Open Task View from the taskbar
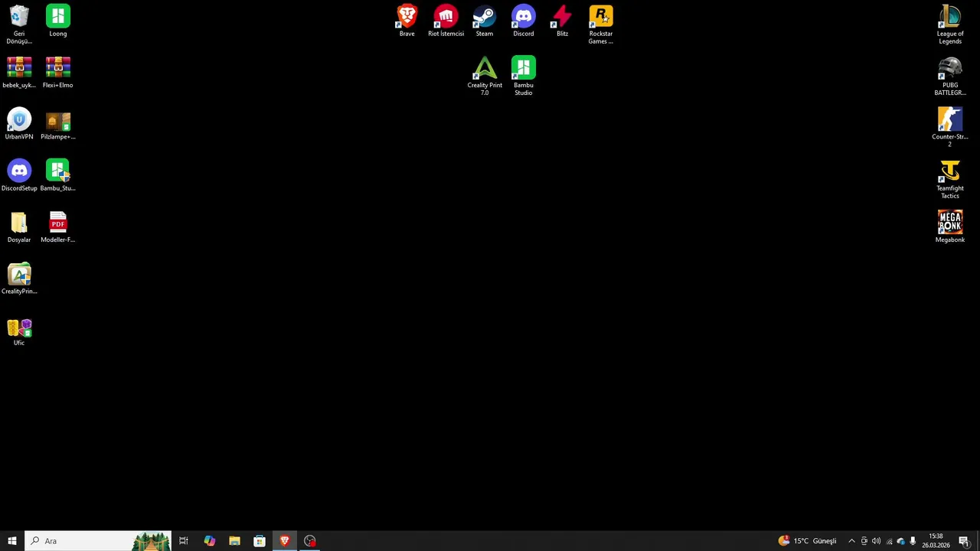980x551 pixels. coord(184,541)
